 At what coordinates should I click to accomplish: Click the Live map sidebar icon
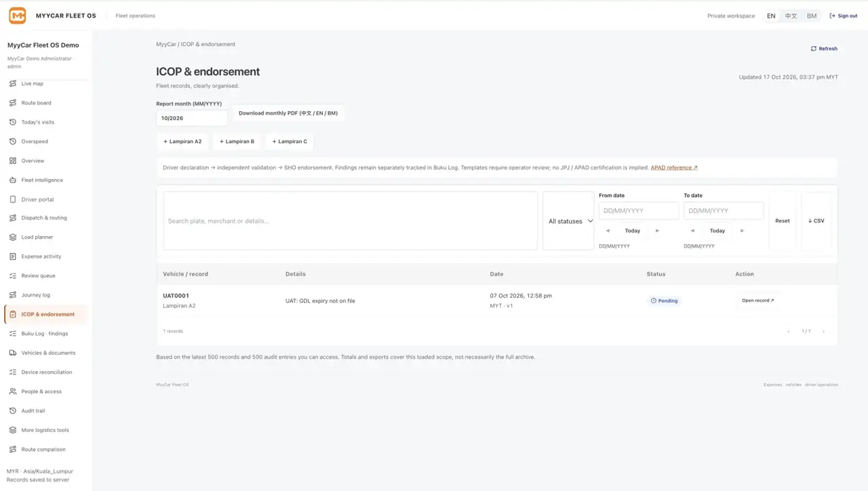click(x=13, y=83)
